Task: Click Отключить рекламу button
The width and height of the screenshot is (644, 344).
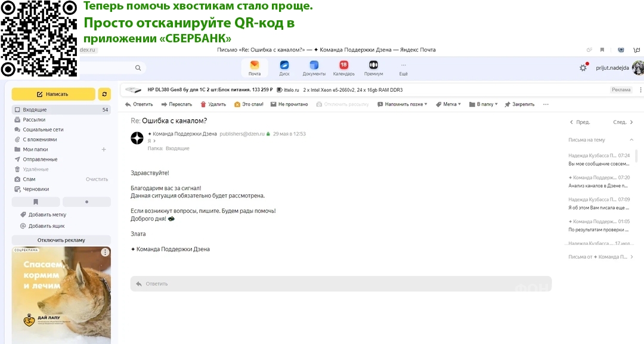Action: (61, 240)
